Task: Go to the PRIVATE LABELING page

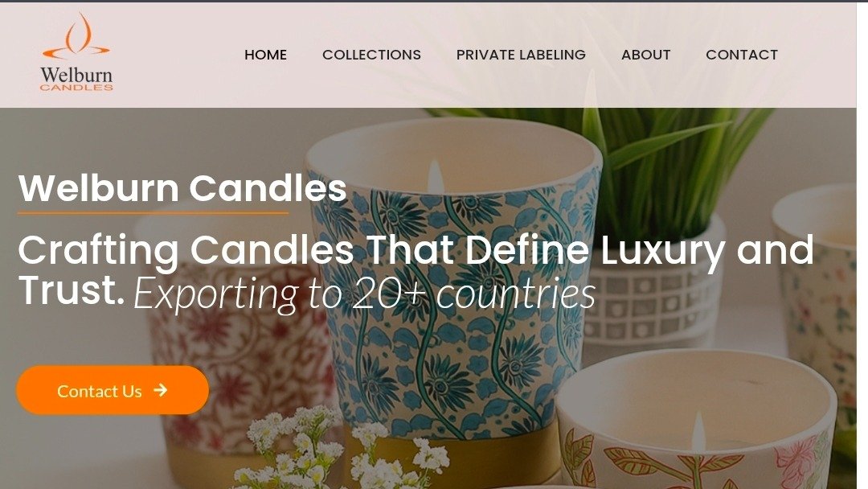Action: point(521,55)
